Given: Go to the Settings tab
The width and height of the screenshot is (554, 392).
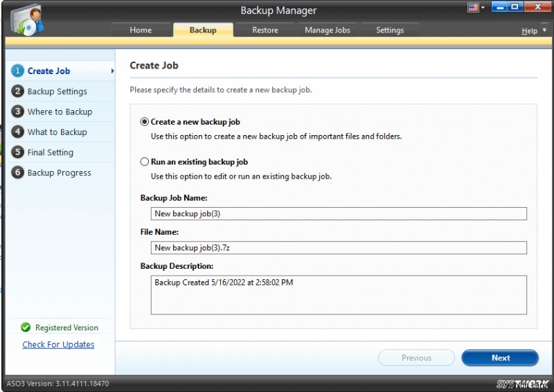Looking at the screenshot, I should pos(390,30).
